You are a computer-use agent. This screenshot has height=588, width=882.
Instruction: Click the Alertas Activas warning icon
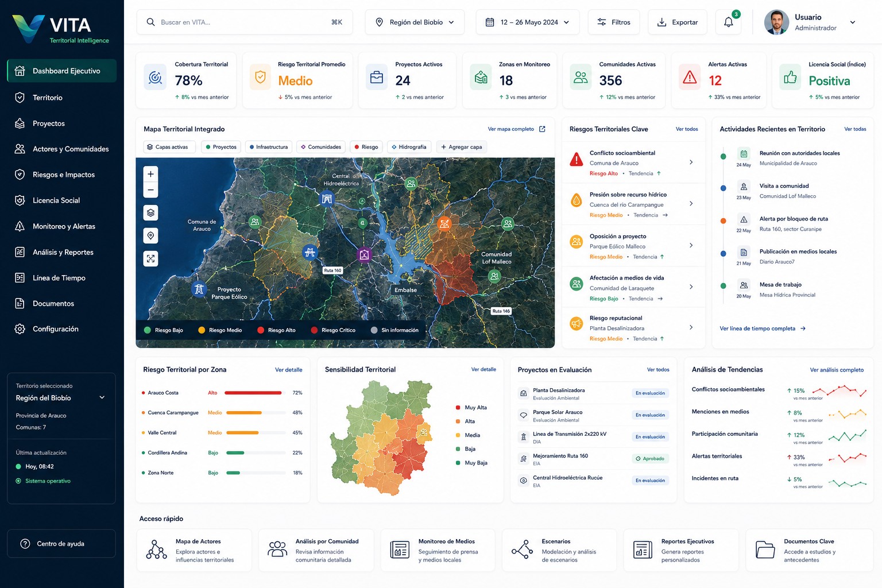point(690,78)
